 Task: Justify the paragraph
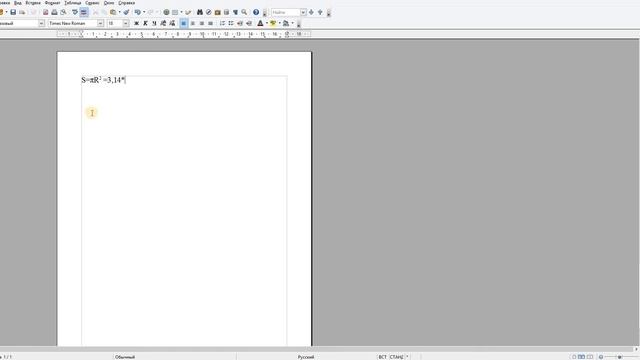211,23
